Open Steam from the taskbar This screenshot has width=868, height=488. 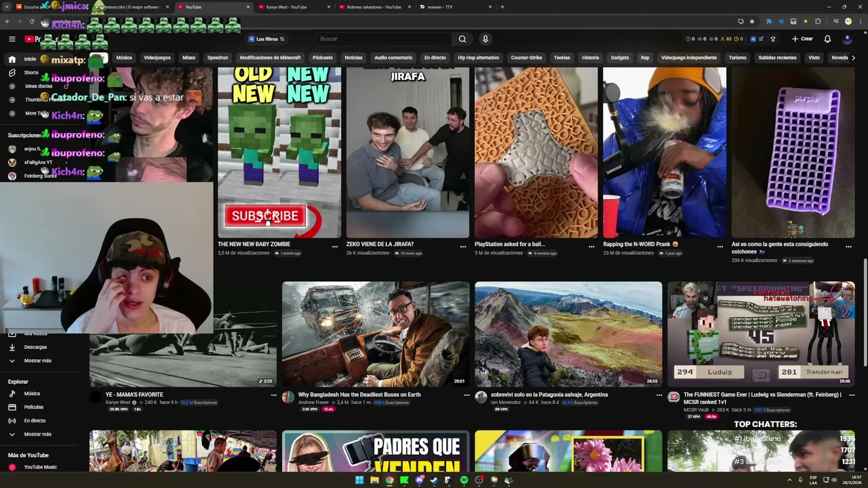coord(434,481)
